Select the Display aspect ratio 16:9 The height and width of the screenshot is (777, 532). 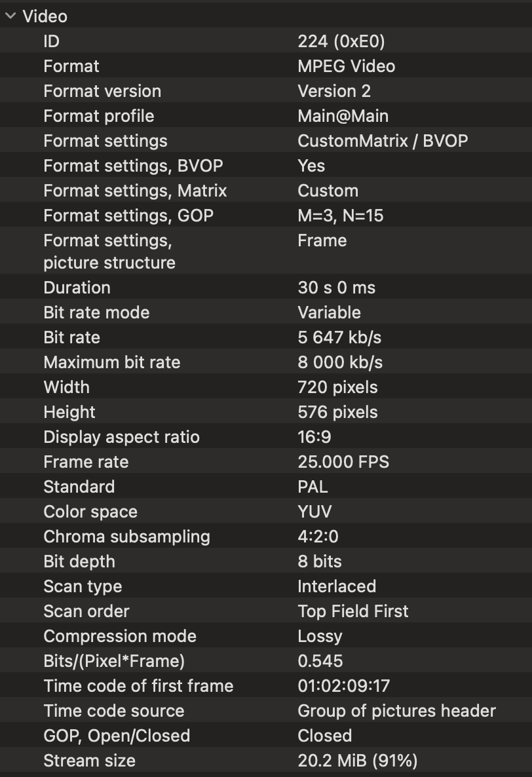313,437
